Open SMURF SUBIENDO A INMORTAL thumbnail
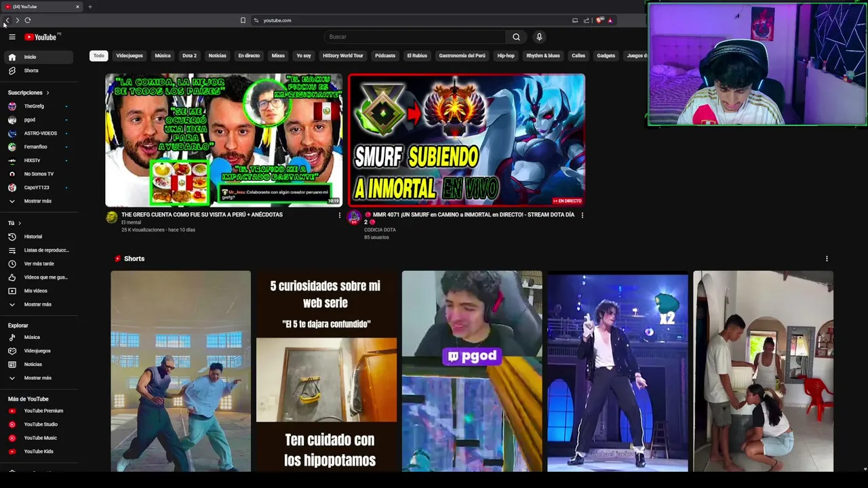 pos(467,140)
